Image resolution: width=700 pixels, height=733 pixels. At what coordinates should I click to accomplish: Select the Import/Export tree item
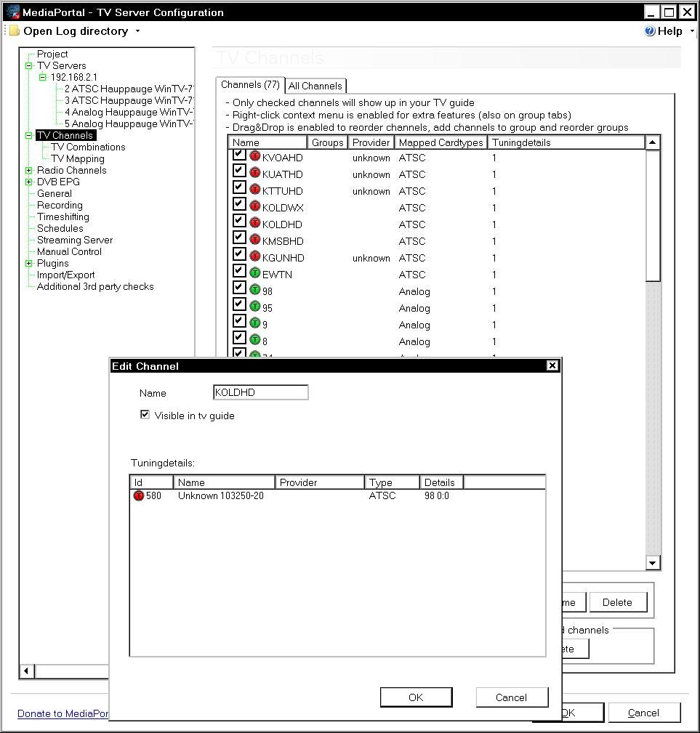coord(66,275)
